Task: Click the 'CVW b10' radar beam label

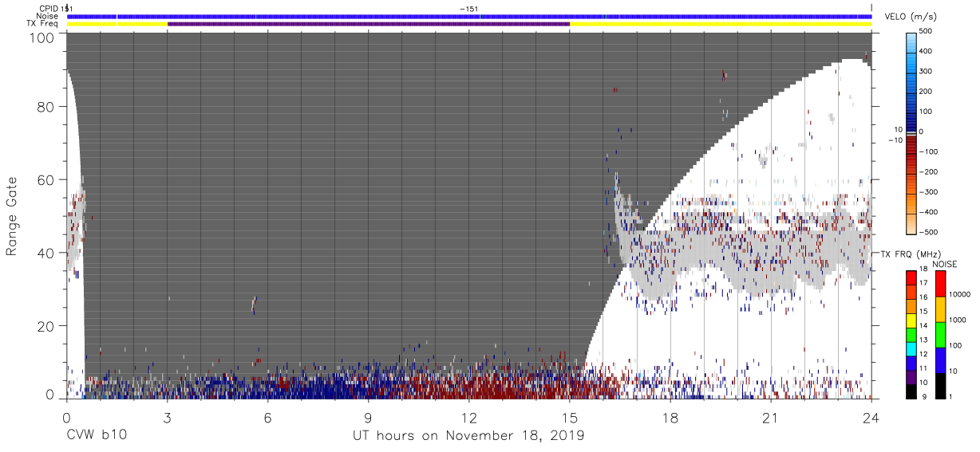Action: pyautogui.click(x=97, y=436)
